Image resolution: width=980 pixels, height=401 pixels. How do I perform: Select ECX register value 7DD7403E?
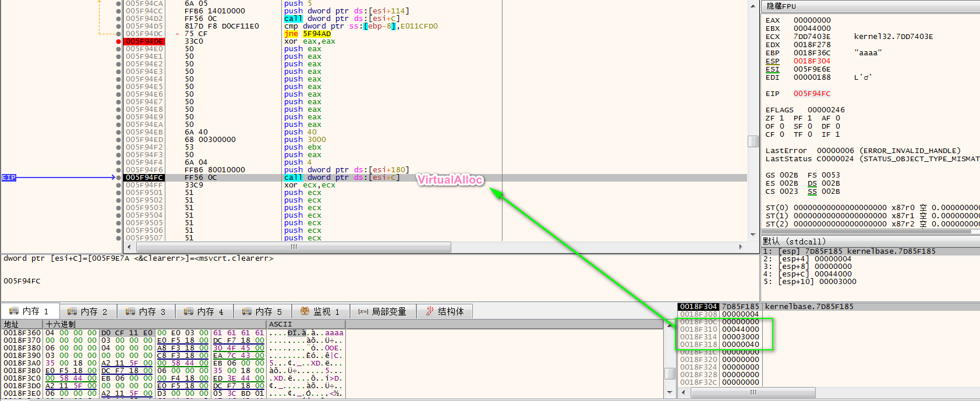click(812, 37)
